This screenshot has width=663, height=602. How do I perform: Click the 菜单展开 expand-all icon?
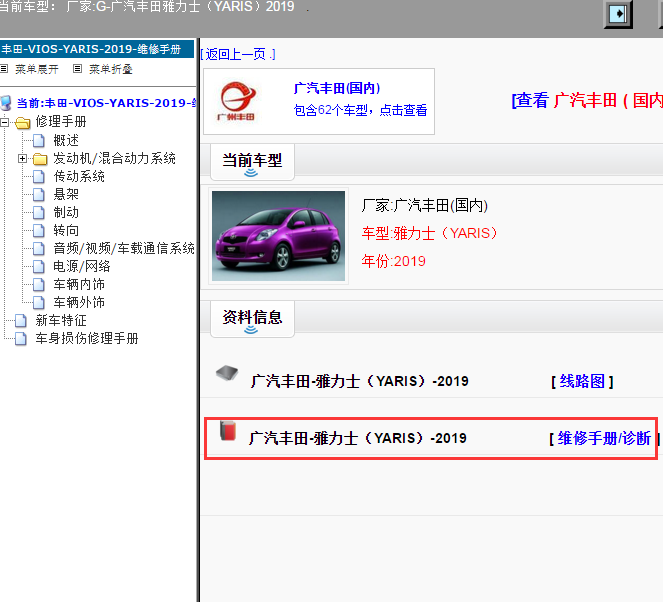4,68
